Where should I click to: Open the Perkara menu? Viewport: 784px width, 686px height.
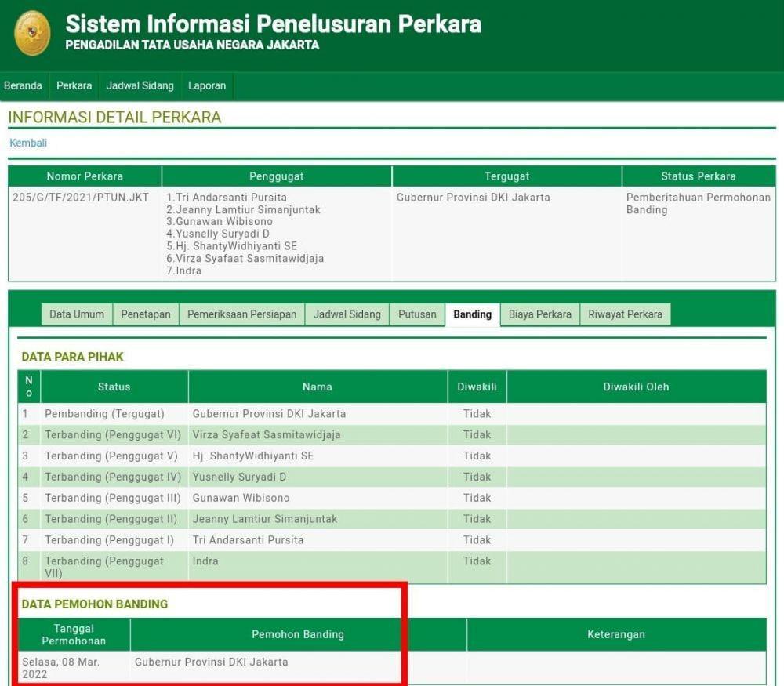[74, 86]
